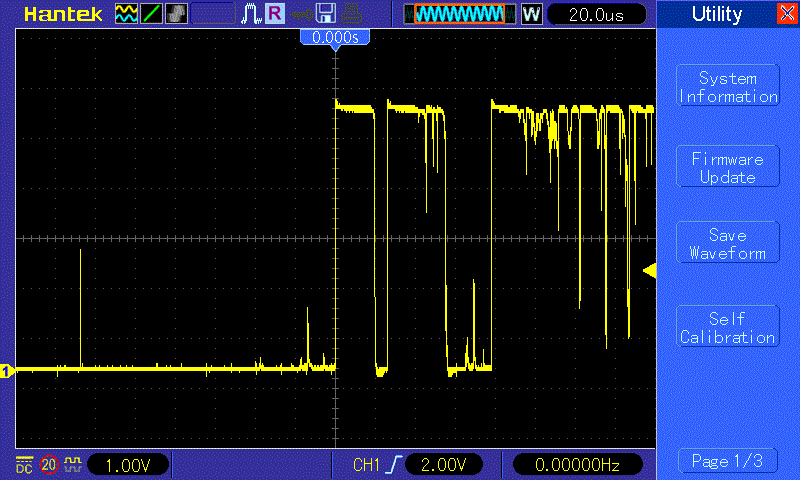
Task: Click the 20.0us timebase readout
Action: [596, 15]
